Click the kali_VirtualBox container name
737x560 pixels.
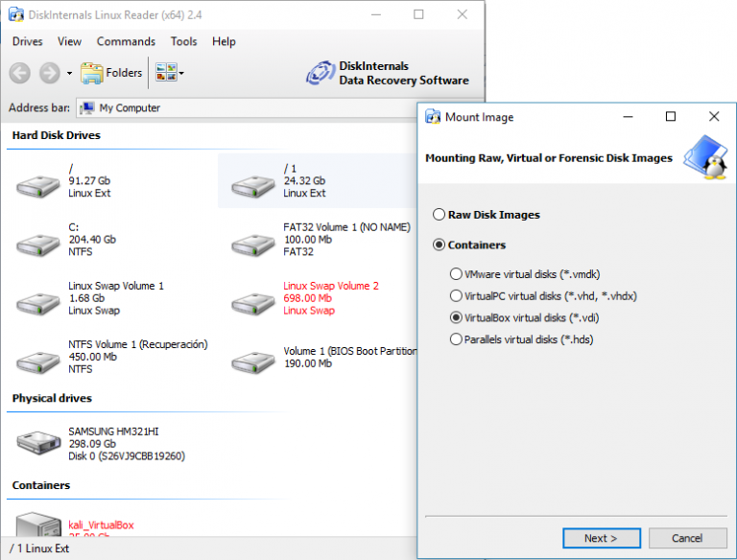click(x=101, y=525)
